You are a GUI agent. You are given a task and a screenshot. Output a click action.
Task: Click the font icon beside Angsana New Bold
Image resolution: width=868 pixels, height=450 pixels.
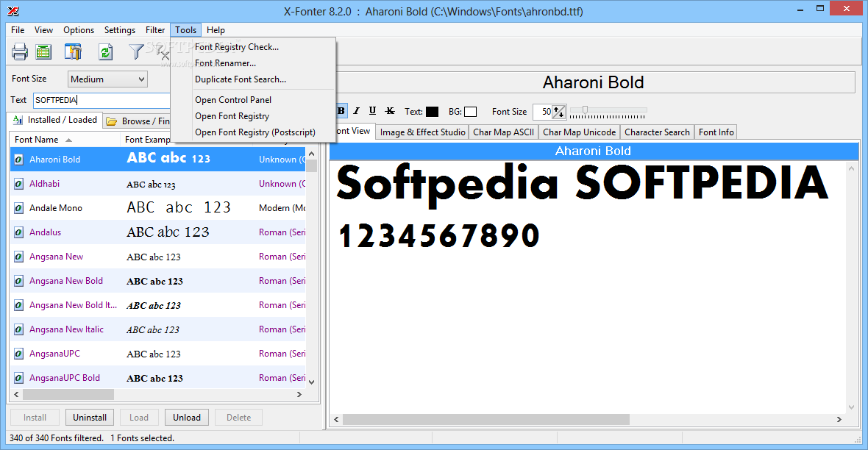[x=18, y=281]
